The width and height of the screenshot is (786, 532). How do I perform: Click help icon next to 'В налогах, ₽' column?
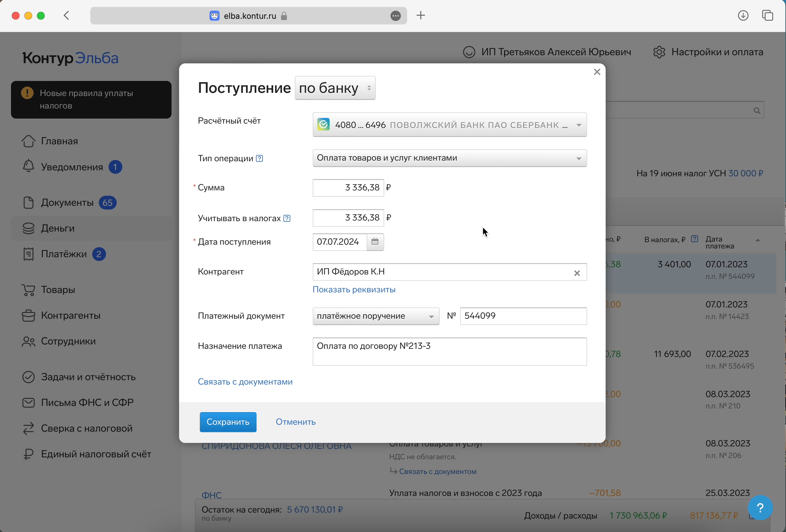(x=694, y=239)
